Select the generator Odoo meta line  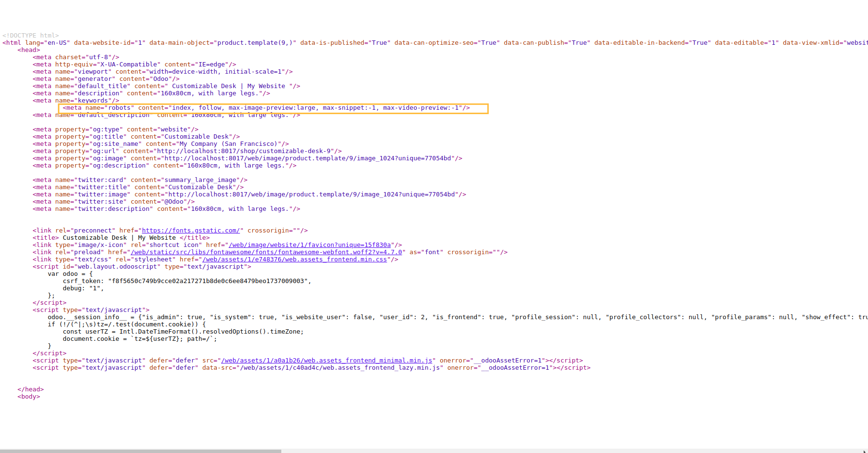click(x=106, y=79)
